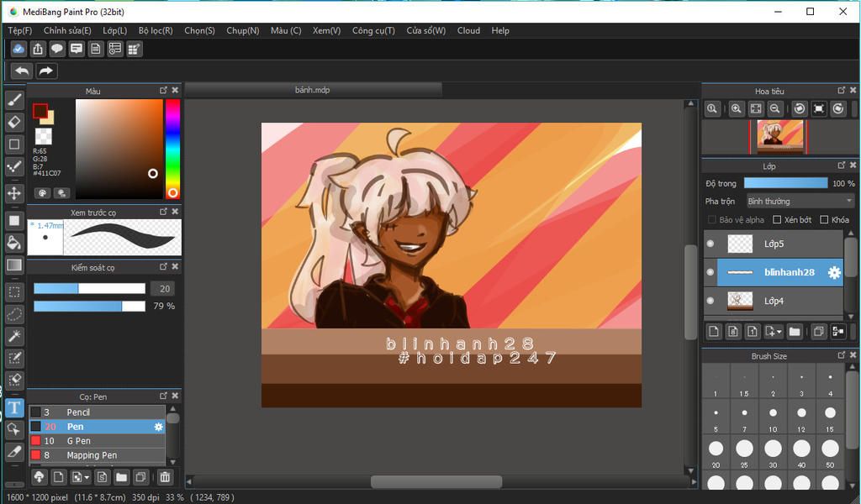This screenshot has height=504, width=861.
Task: Click the foreground color swatch
Action: pyautogui.click(x=40, y=112)
